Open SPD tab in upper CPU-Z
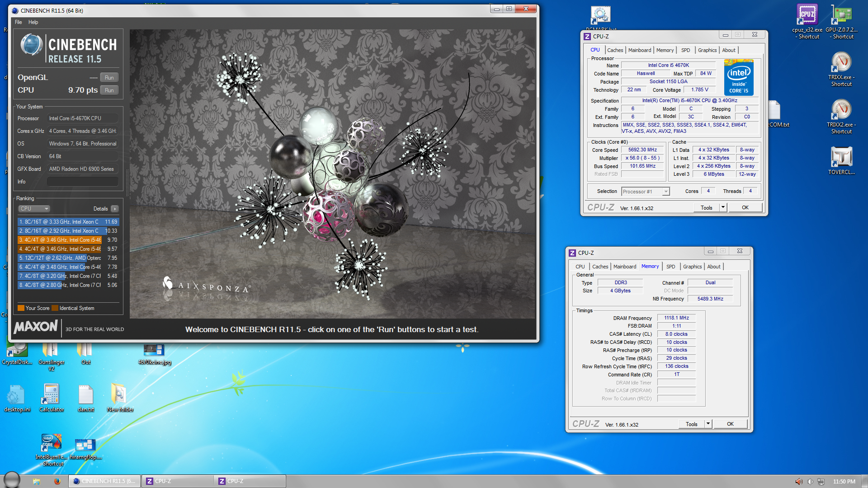This screenshot has width=868, height=488. [685, 50]
